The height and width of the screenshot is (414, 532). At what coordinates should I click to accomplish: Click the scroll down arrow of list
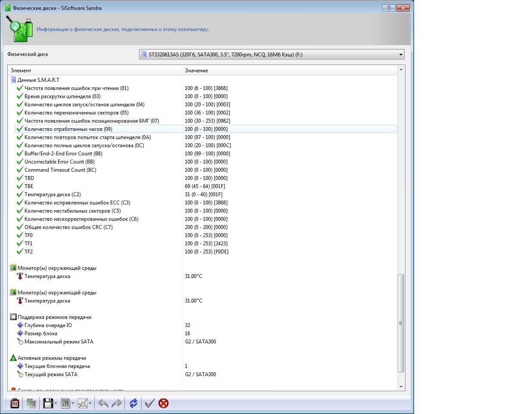(x=401, y=386)
